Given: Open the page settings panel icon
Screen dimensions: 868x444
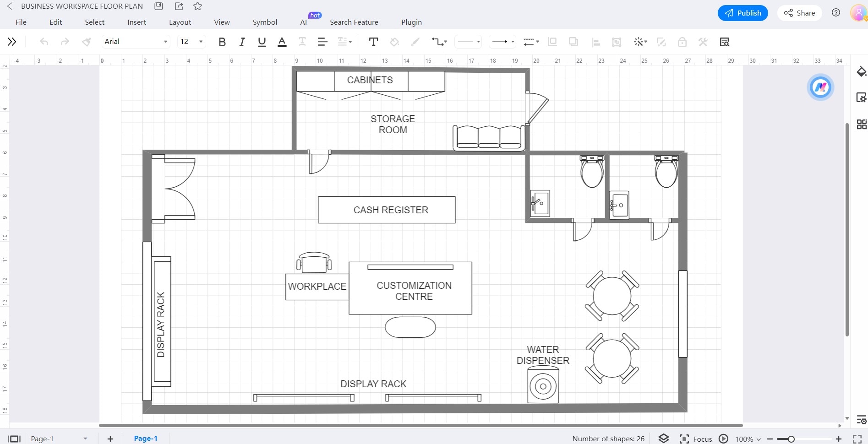Looking at the screenshot, I should point(861,97).
